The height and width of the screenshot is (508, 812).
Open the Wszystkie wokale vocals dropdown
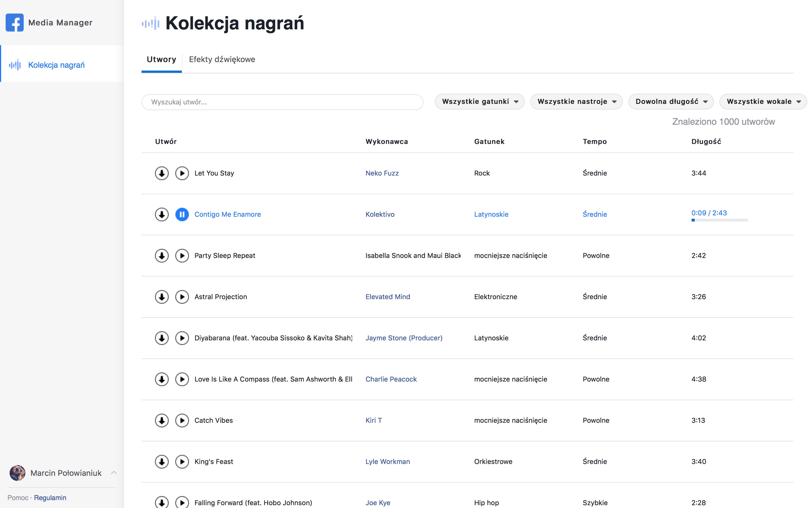(x=763, y=102)
